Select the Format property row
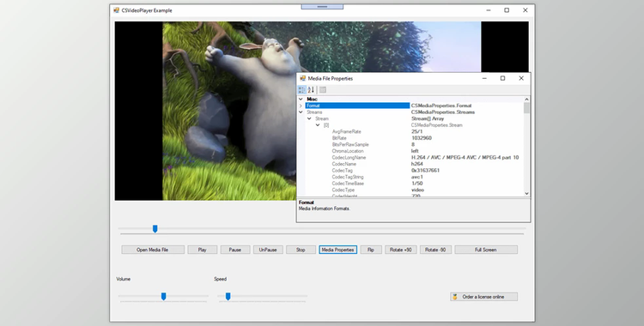The image size is (644, 326). coord(414,106)
